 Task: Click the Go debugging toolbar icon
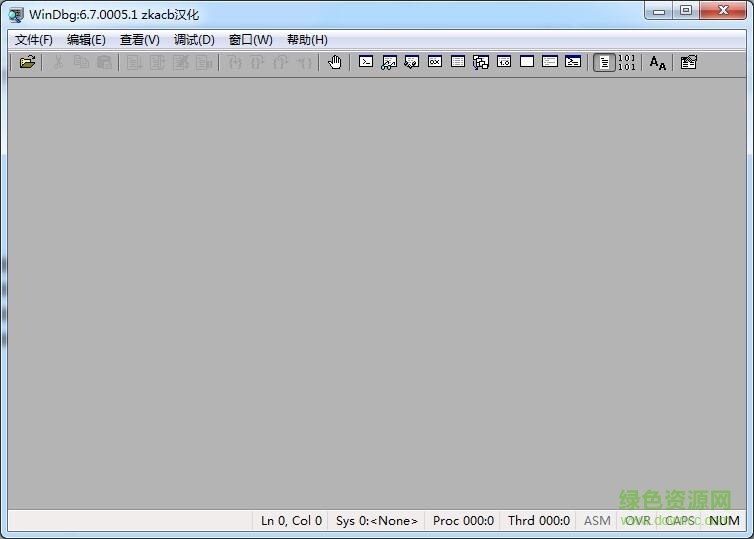point(134,62)
